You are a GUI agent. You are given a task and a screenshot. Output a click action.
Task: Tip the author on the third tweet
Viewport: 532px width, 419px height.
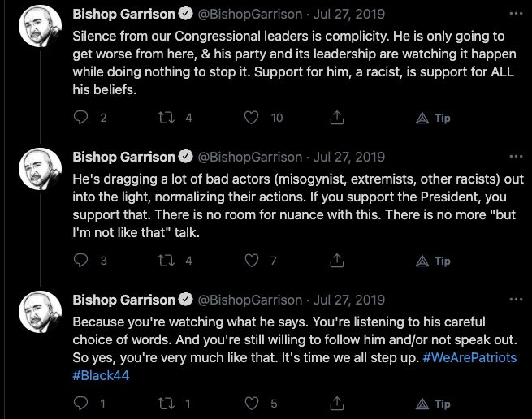click(433, 404)
